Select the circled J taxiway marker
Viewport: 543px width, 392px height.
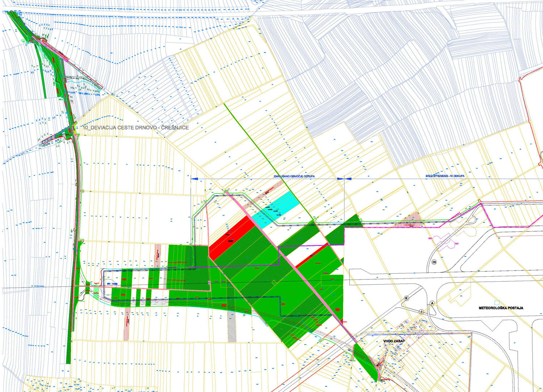click(421, 311)
